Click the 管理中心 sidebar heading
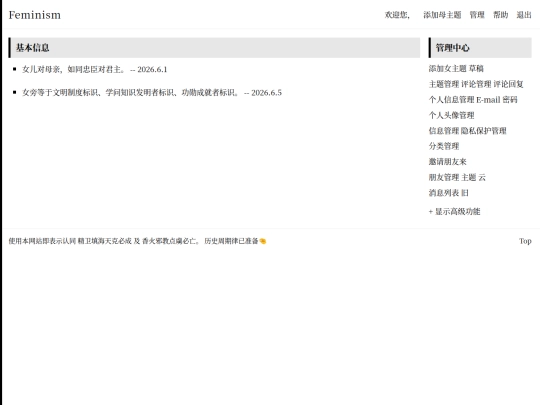The height and width of the screenshot is (405, 540). (x=453, y=48)
